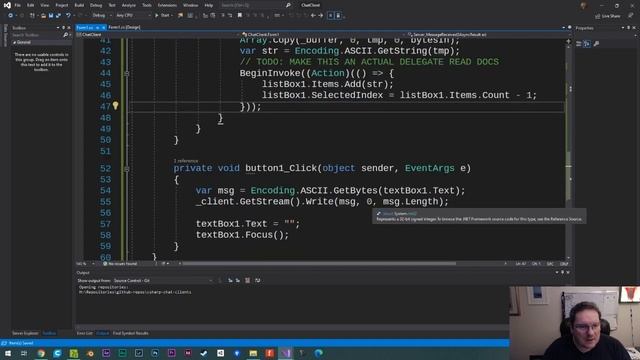This screenshot has width=640, height=360.
Task: Open the Any CPU platform dropdown
Action: (133, 16)
